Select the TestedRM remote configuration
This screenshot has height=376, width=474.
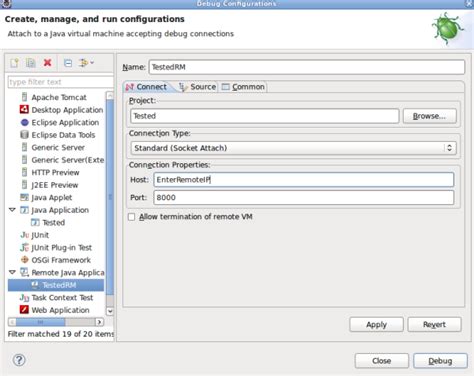(56, 285)
